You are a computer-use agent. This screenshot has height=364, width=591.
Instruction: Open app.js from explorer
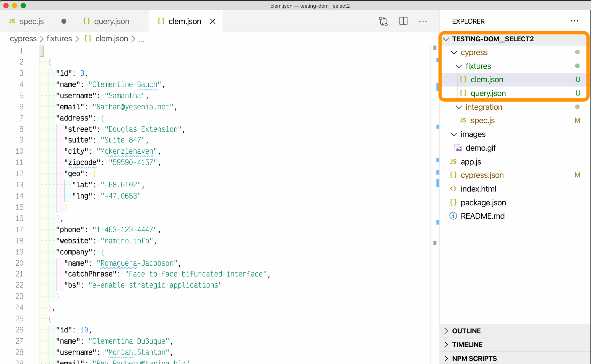click(x=471, y=162)
